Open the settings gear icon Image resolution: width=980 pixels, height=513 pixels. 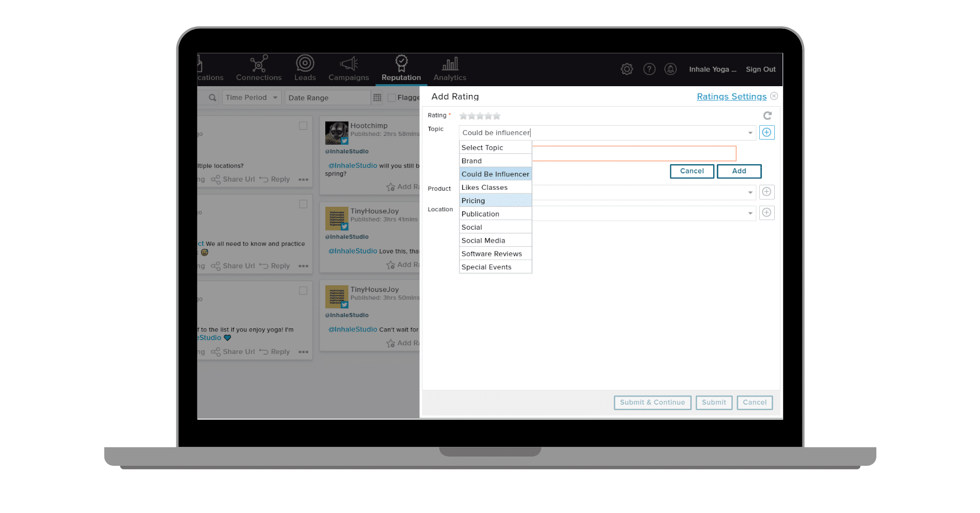[626, 69]
